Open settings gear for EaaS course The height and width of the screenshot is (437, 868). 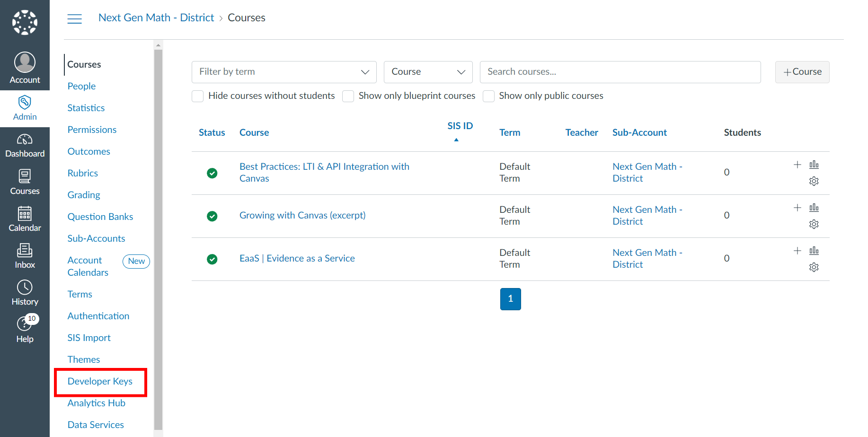point(814,267)
